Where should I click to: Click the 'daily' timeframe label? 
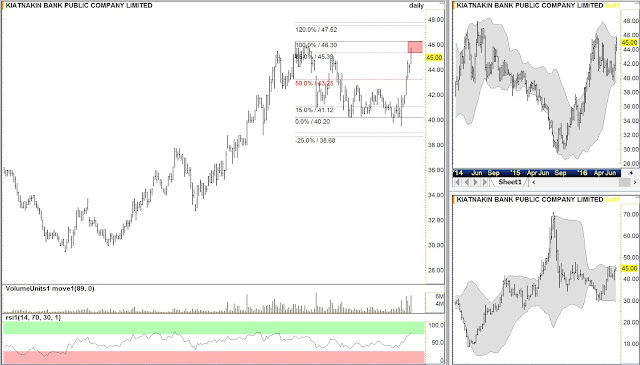(x=416, y=6)
